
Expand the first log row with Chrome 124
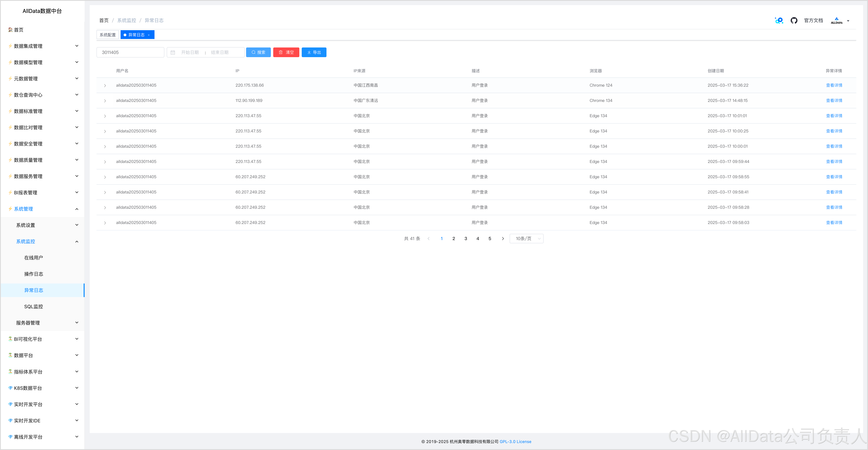pyautogui.click(x=105, y=86)
